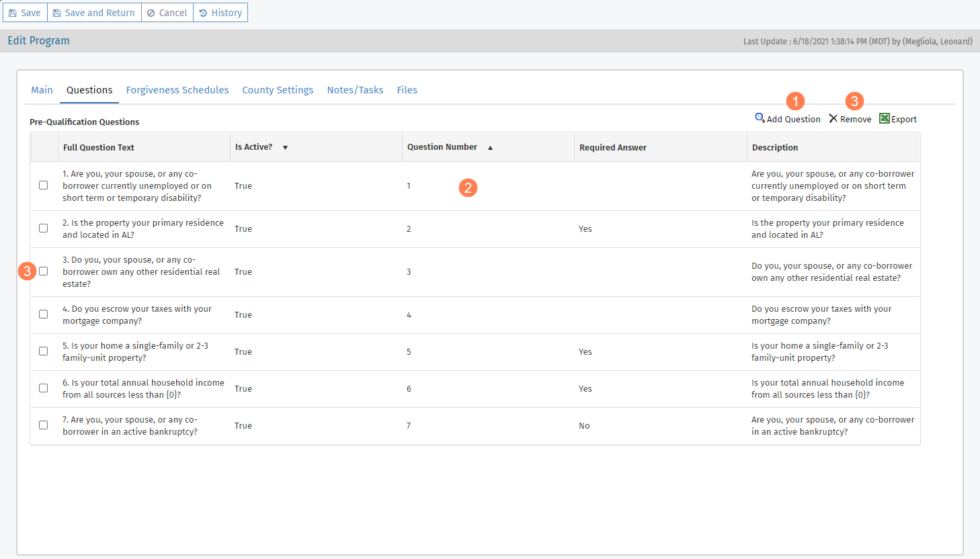This screenshot has width=980, height=559.
Task: Click the Save and Return disk icon
Action: coord(57,13)
